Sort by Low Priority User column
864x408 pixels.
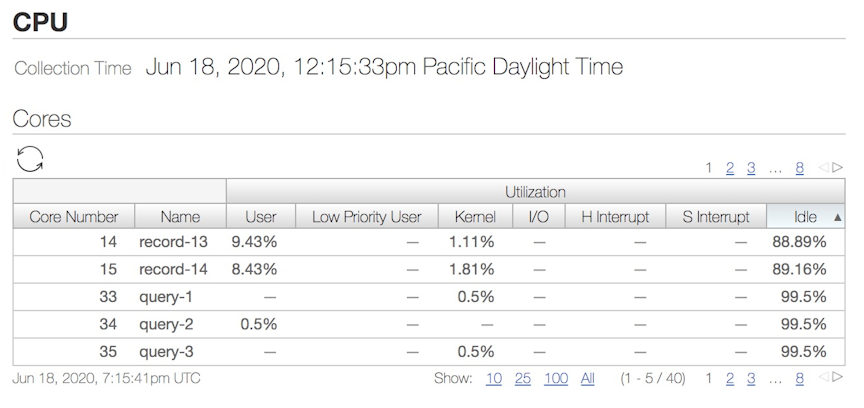pos(366,217)
